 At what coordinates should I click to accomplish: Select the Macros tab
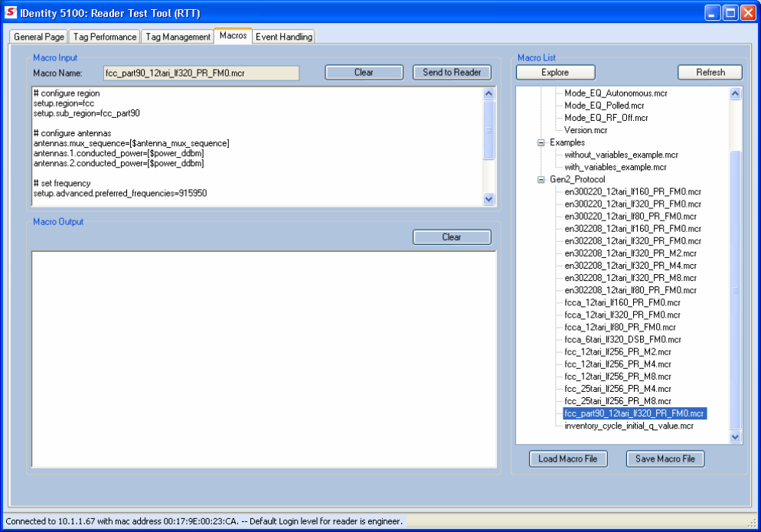point(233,35)
